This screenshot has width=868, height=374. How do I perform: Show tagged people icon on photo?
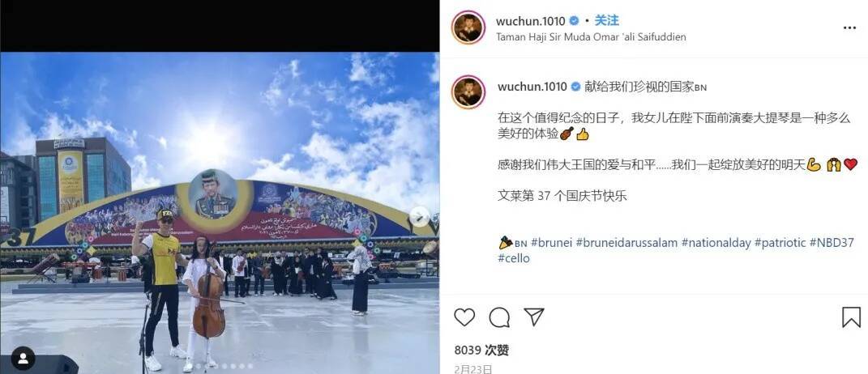pyautogui.click(x=23, y=359)
